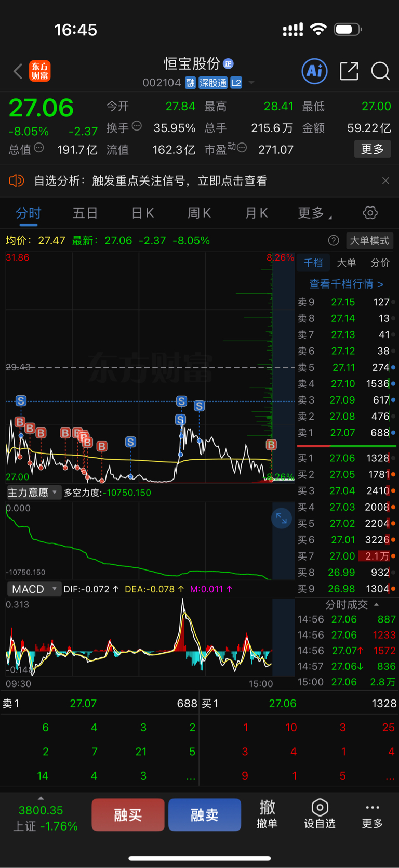Expand stock title dropdown arrow
This screenshot has width=399, height=868.
251,83
